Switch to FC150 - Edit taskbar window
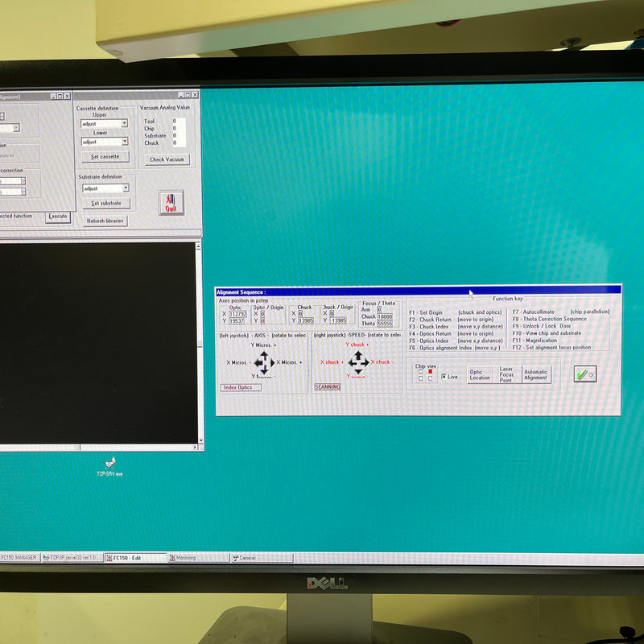The image size is (644, 644). tap(134, 557)
